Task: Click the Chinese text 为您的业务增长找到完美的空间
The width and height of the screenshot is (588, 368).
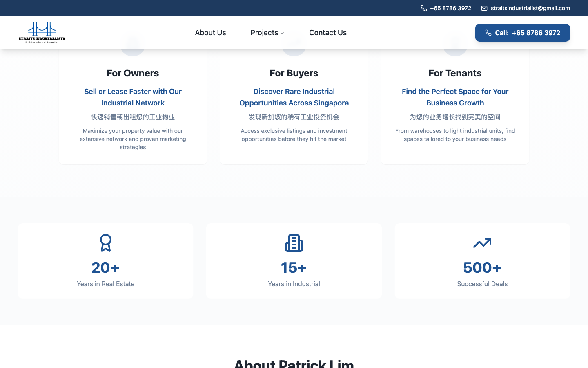Action: click(455, 117)
